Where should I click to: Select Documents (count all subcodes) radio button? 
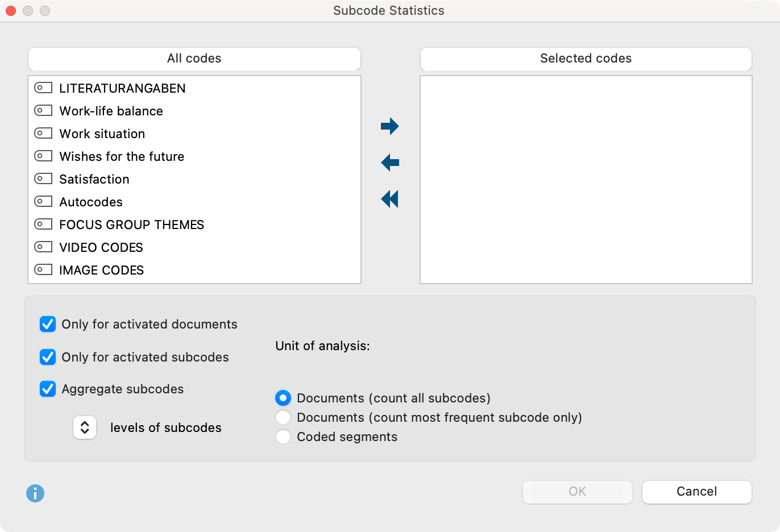point(283,398)
